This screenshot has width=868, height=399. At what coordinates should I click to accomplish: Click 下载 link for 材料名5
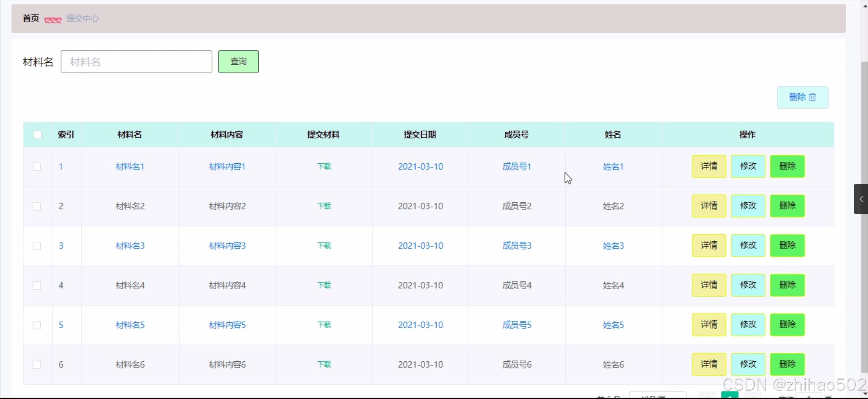point(324,325)
